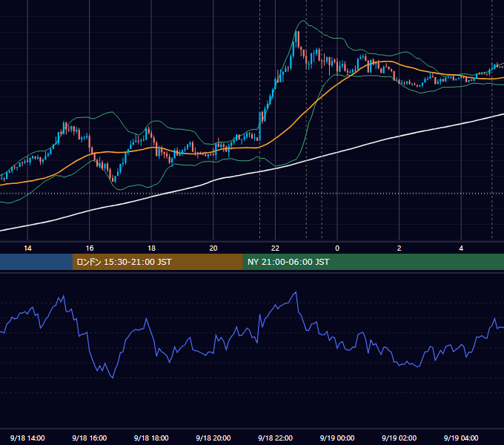Click the 9/19 00:00 time label
The height and width of the screenshot is (445, 504).
coord(337,438)
